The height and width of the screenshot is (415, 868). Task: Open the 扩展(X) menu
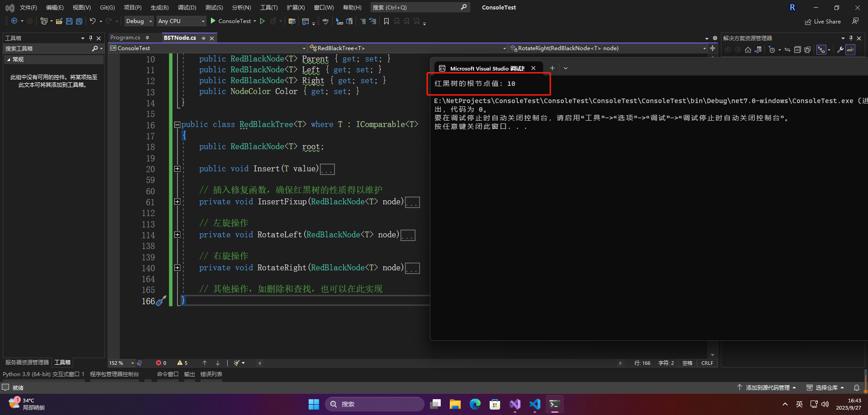pyautogui.click(x=296, y=8)
